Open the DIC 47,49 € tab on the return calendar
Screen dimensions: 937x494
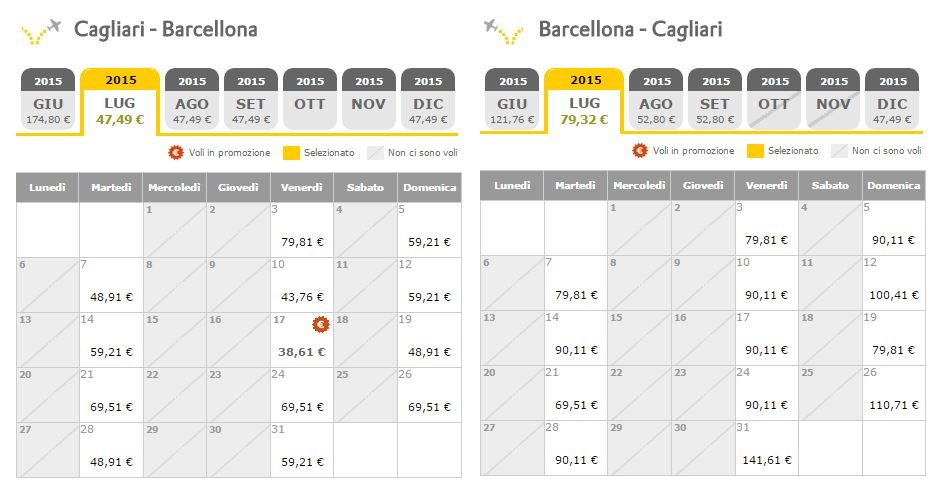point(892,99)
